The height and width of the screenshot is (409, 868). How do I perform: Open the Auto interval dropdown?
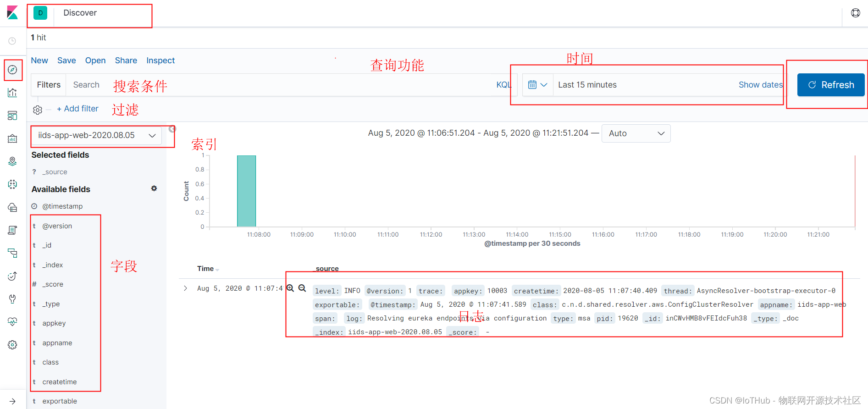click(636, 133)
